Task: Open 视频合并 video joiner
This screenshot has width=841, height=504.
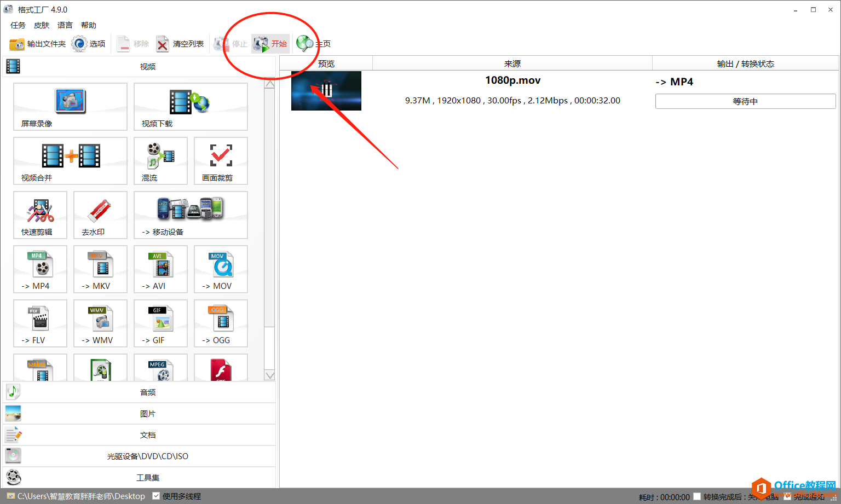Action: pyautogui.click(x=70, y=161)
